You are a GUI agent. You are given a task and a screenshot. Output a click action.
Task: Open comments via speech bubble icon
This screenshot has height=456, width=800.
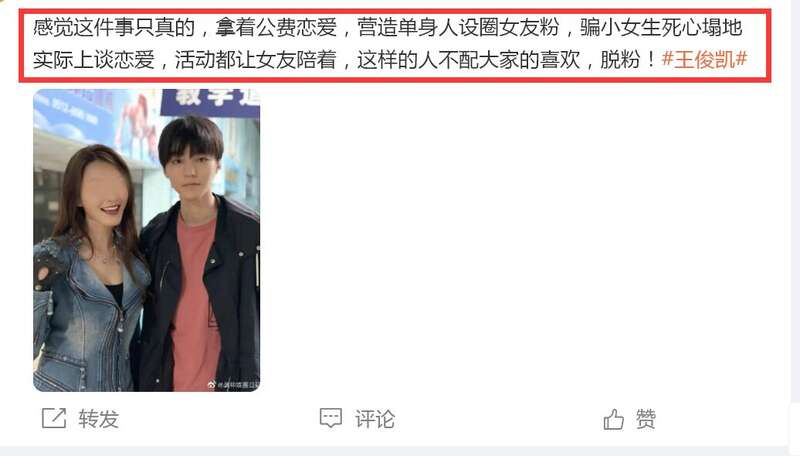[331, 418]
